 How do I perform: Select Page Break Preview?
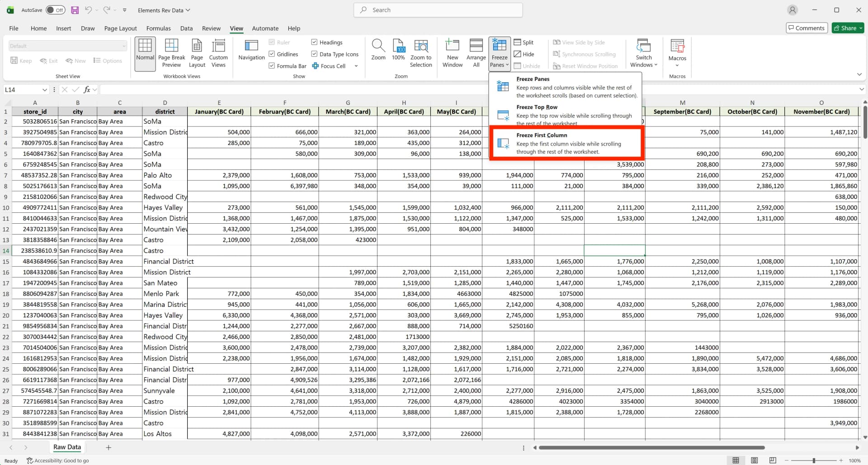(x=171, y=53)
